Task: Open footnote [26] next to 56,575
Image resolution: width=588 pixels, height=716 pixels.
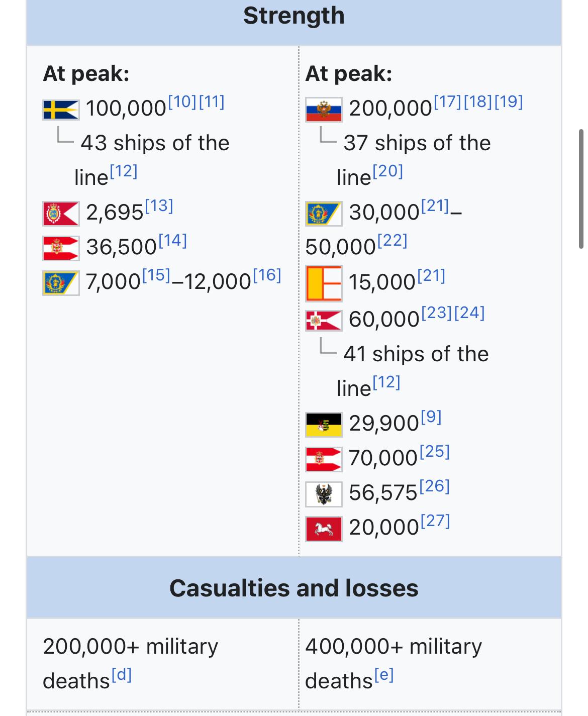Action: point(434,486)
